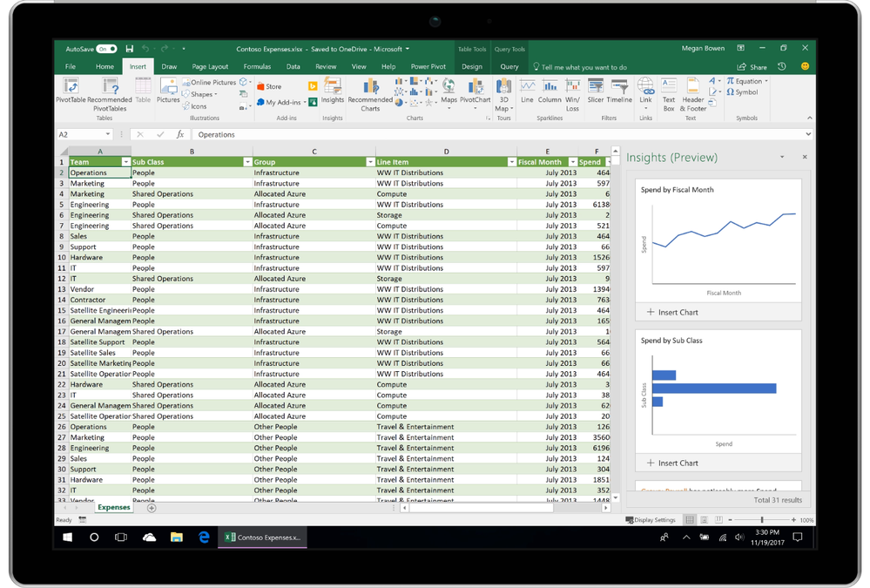The width and height of the screenshot is (870, 588).
Task: Switch to Page Layout view in status bar
Action: click(x=705, y=520)
